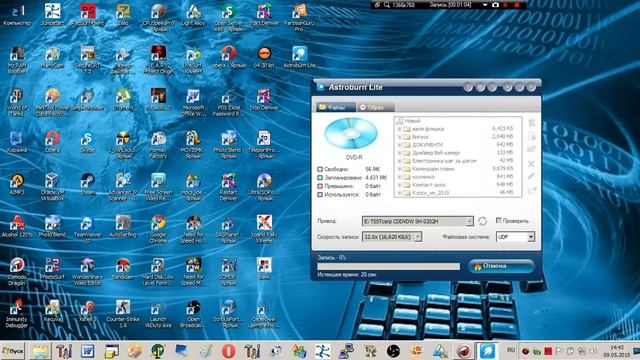Image resolution: width=640 pixels, height=360 pixels.
Task: Open the Привод drive dropdown
Action: pos(469,221)
